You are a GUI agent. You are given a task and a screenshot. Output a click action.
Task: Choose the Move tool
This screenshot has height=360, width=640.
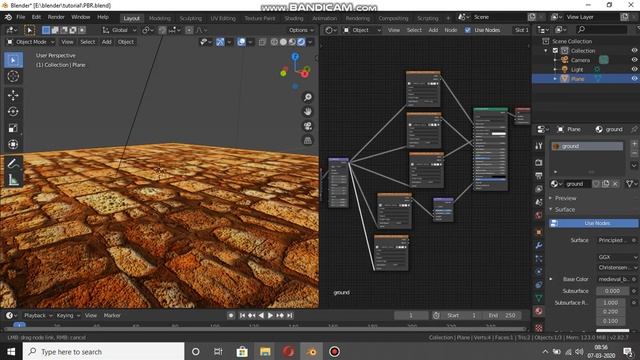(13, 95)
